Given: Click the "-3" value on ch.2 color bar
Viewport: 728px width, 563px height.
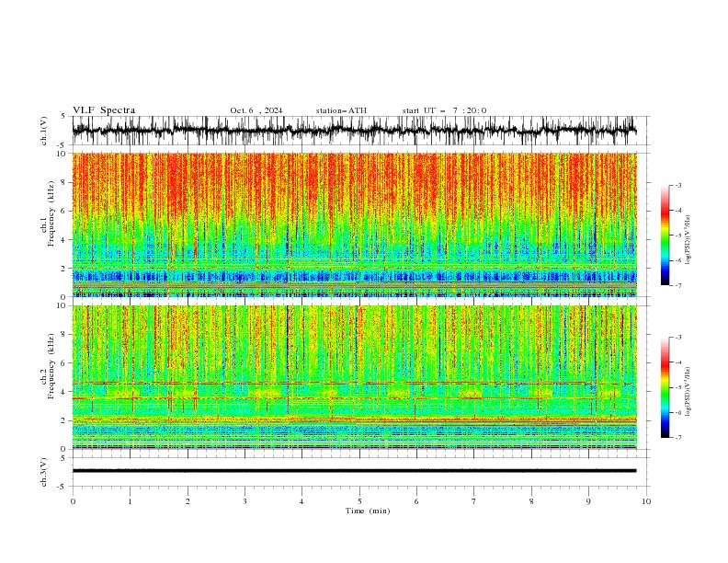Looking at the screenshot, I should [677, 338].
